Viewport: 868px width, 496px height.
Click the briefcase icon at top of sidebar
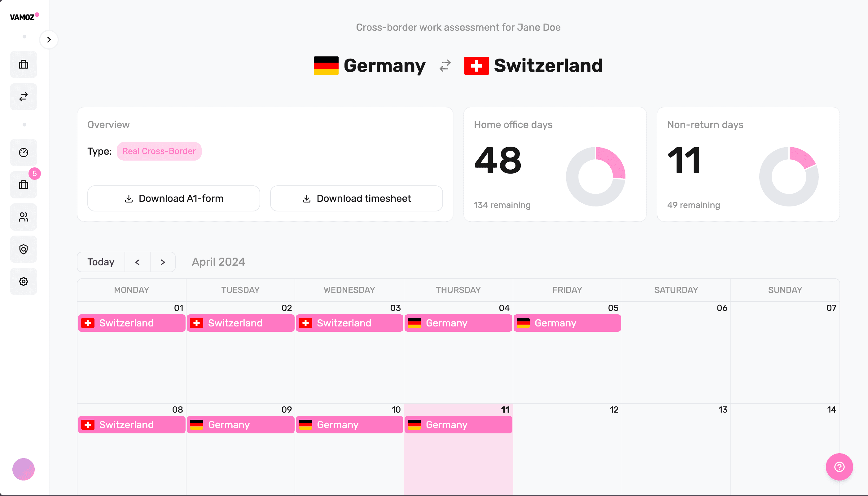(24, 64)
